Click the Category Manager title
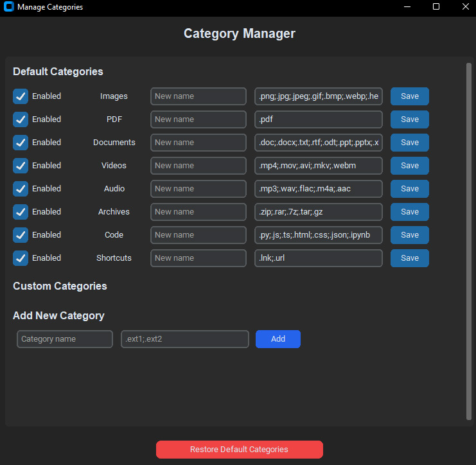This screenshot has height=465, width=476. tap(240, 33)
